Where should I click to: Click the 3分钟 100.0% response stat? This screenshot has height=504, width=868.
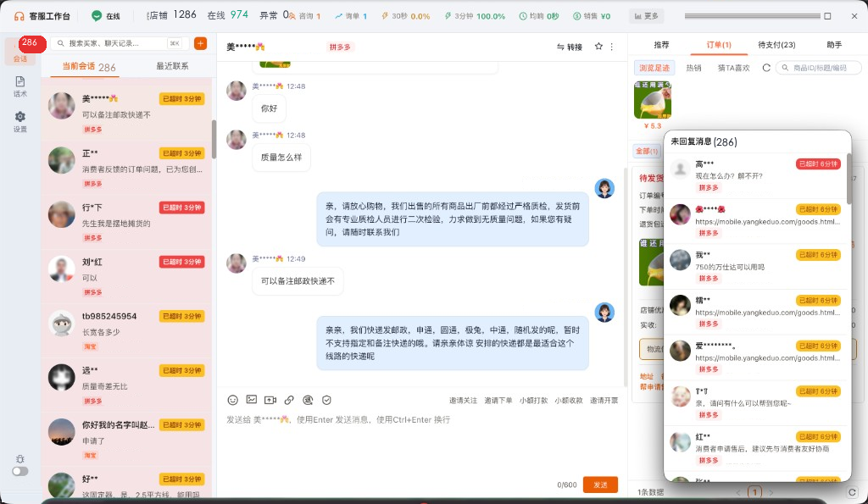(x=475, y=16)
